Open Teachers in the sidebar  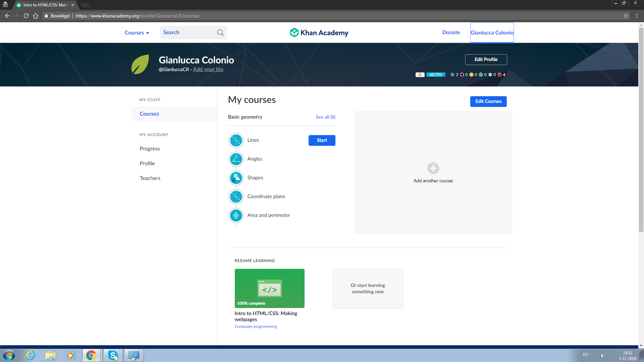(x=150, y=178)
